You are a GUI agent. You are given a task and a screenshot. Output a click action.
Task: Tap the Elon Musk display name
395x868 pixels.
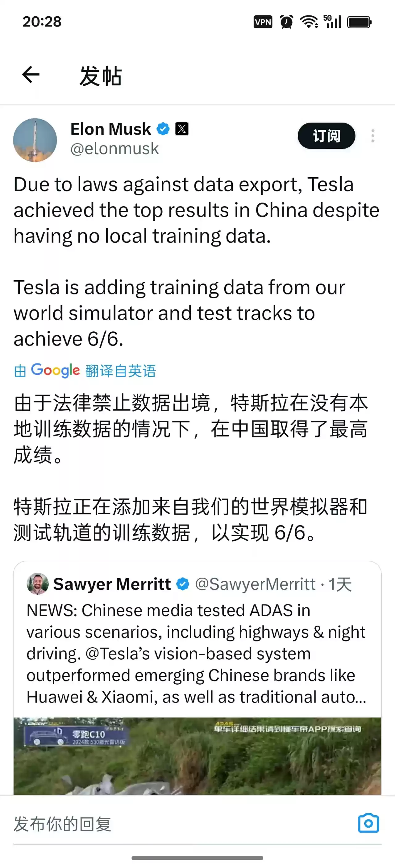pyautogui.click(x=111, y=129)
